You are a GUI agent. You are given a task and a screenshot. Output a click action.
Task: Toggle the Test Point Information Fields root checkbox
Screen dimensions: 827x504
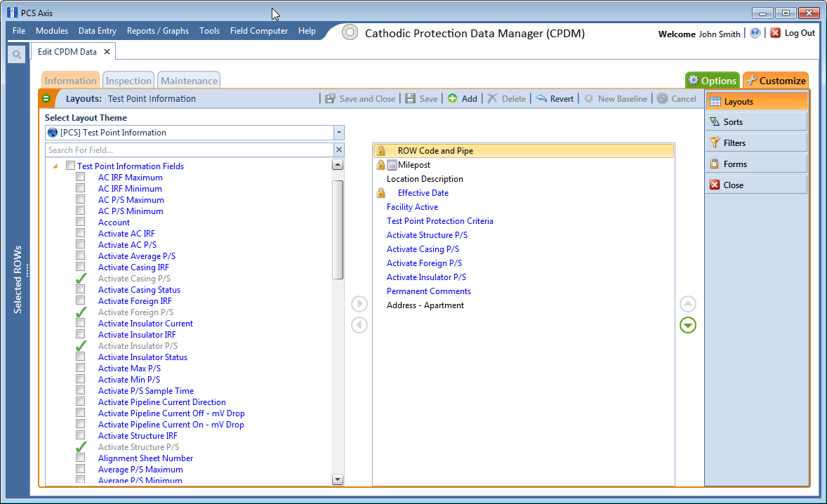70,166
